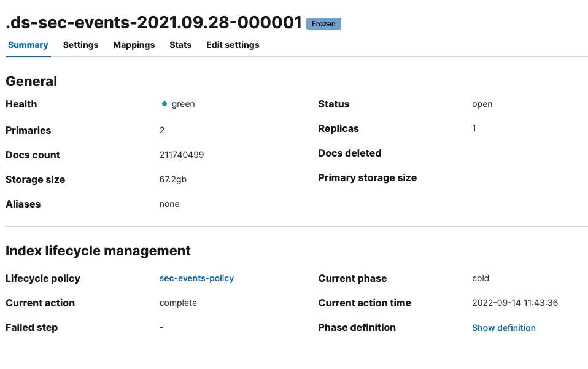Click the aliases value none

[169, 204]
